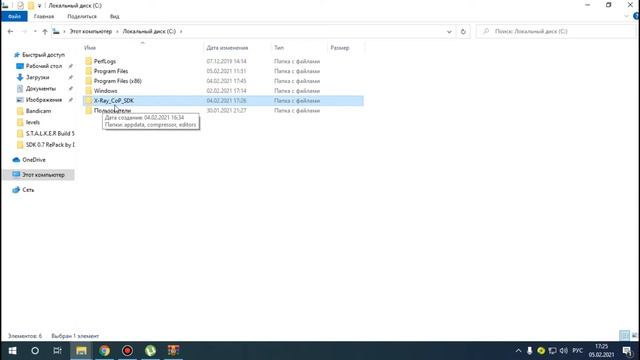Expand the address bar history dropdown
Viewport: 640px width, 360px height.
pyautogui.click(x=449, y=31)
